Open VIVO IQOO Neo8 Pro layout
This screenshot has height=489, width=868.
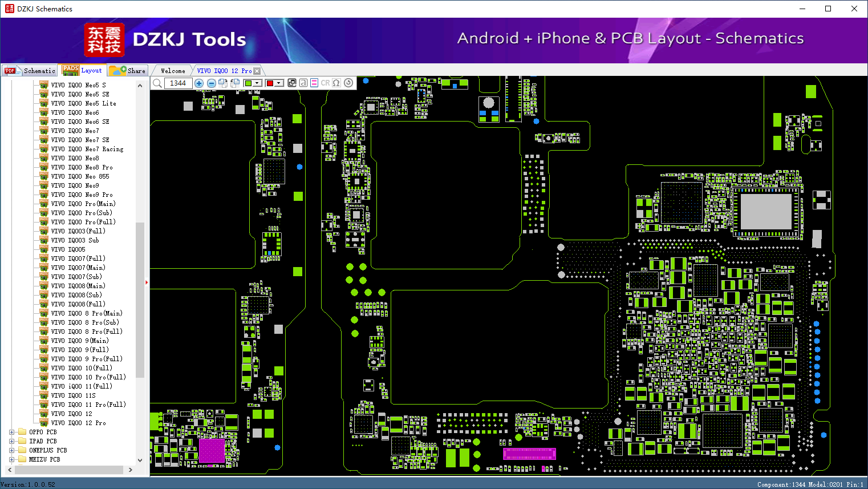pyautogui.click(x=82, y=167)
